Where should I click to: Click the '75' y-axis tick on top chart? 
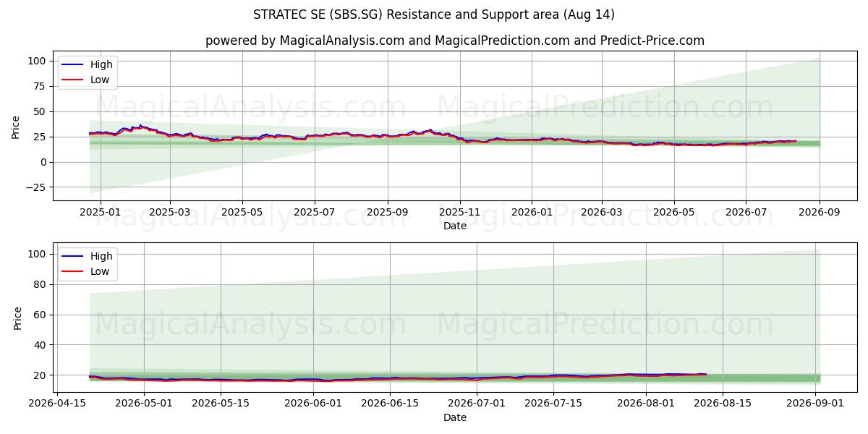[x=41, y=86]
